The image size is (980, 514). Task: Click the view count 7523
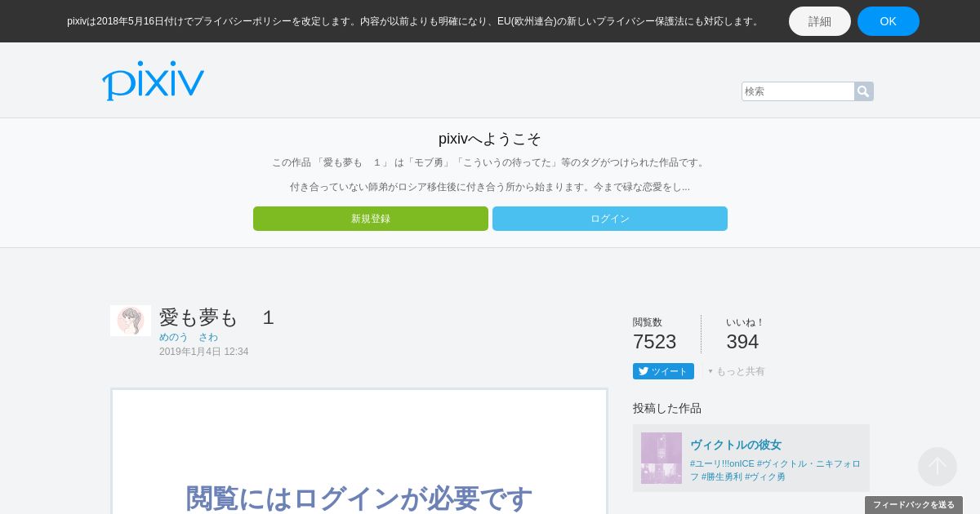point(655,342)
